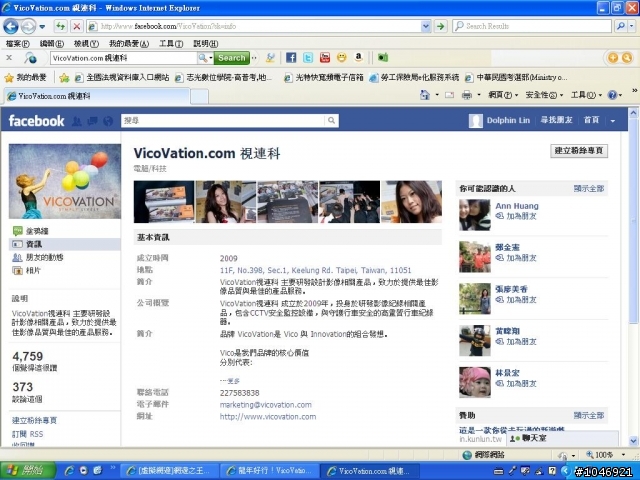Screen dimensions: 640x480
Task: Click 加為朋友 under Ann Huang
Action: click(x=521, y=216)
